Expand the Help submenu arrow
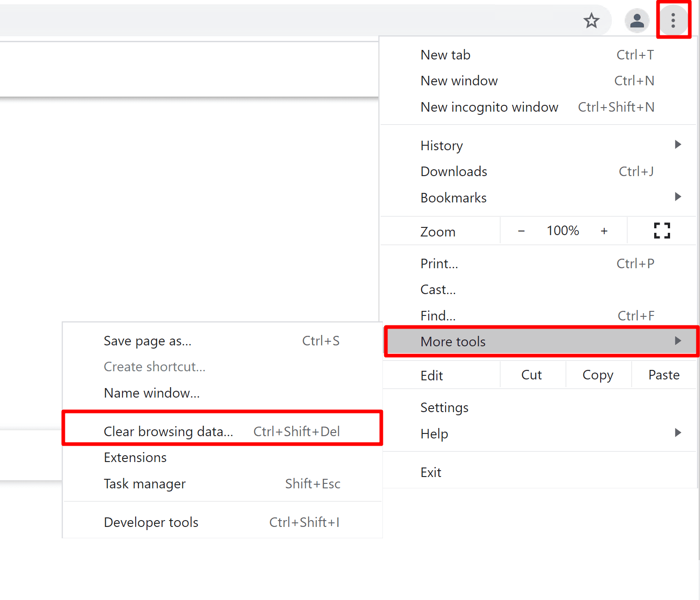700x600 pixels. [x=678, y=433]
